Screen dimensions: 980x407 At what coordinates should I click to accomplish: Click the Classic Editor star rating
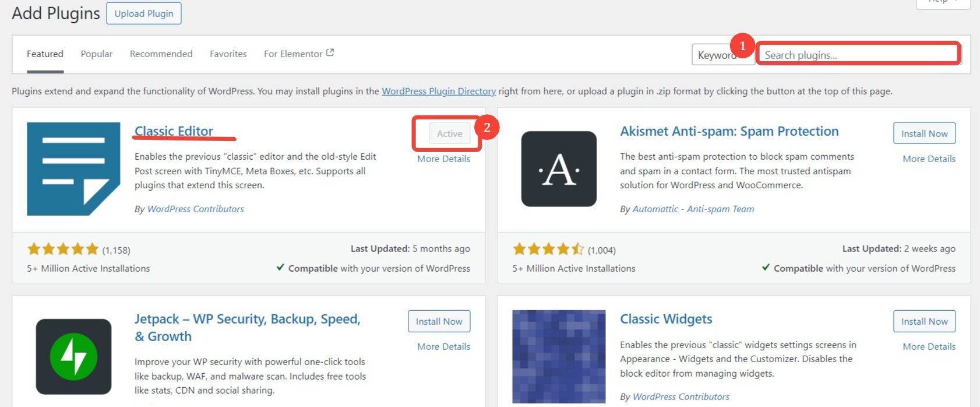pyautogui.click(x=63, y=250)
